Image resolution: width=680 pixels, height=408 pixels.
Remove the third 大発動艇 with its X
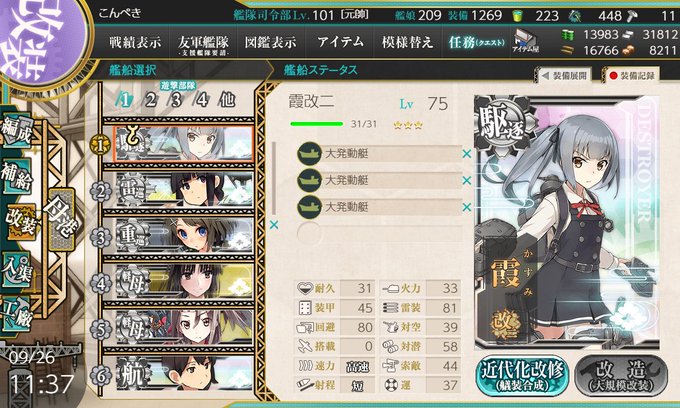[467, 207]
